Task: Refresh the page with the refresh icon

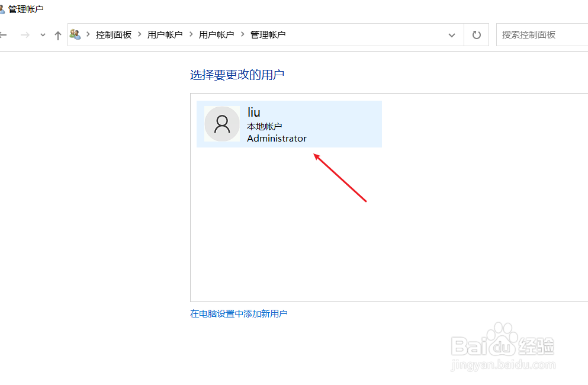Action: [476, 34]
